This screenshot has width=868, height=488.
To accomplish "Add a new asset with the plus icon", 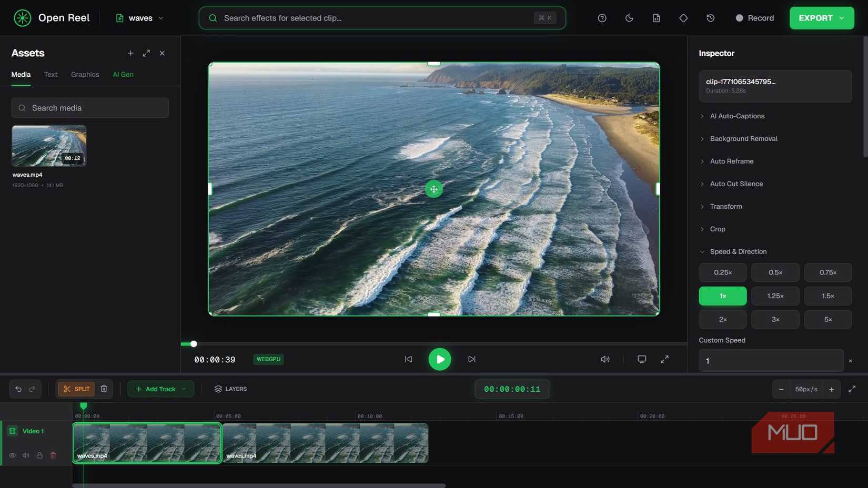I will click(130, 53).
